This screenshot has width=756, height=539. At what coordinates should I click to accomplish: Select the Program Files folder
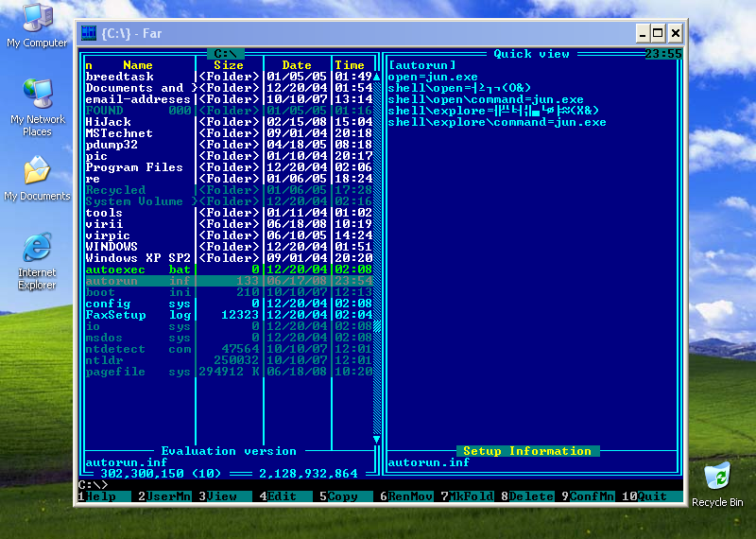point(229,167)
